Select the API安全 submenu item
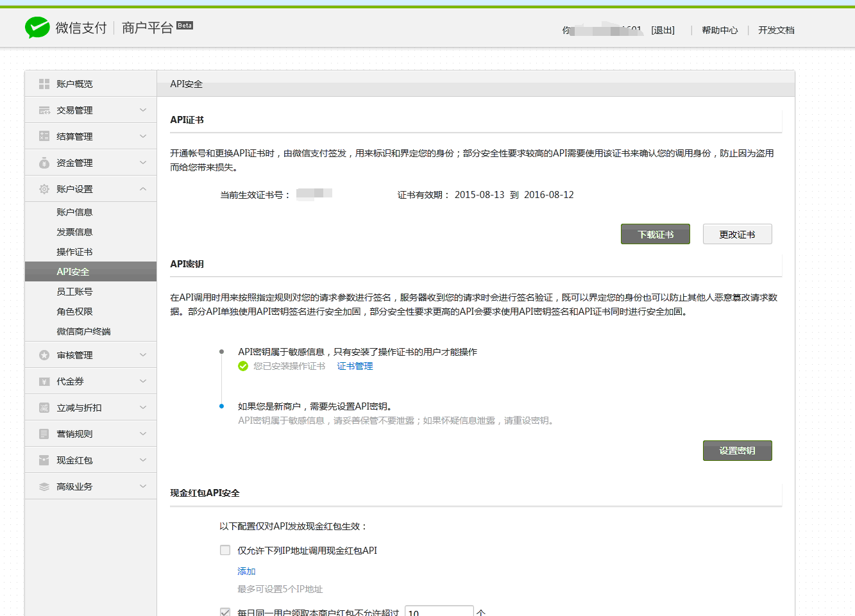 pyautogui.click(x=90, y=272)
